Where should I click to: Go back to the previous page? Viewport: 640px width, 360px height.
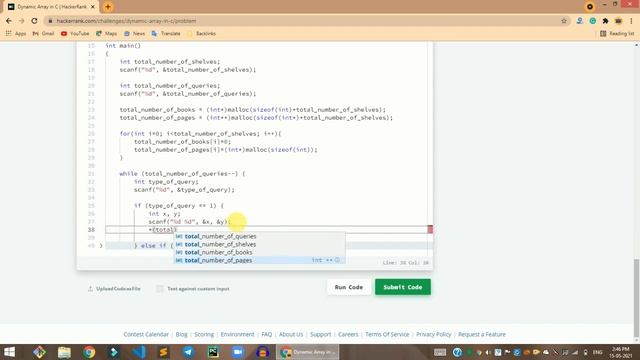point(9,21)
